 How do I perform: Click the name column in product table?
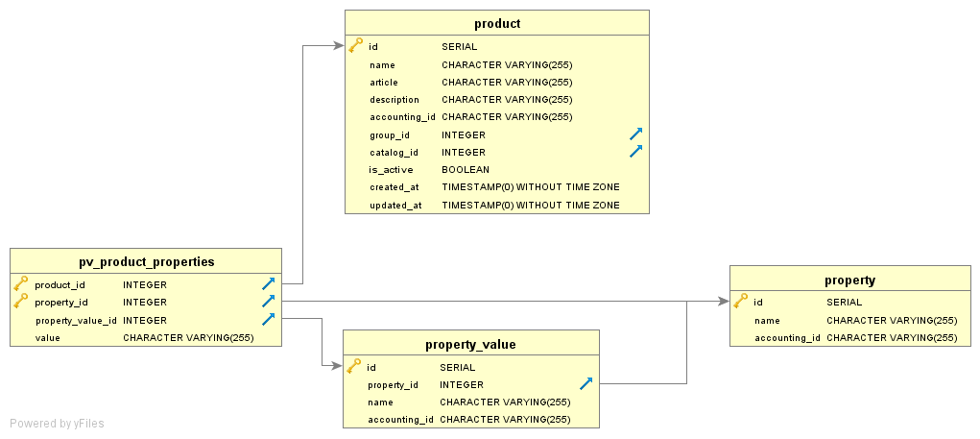click(383, 65)
